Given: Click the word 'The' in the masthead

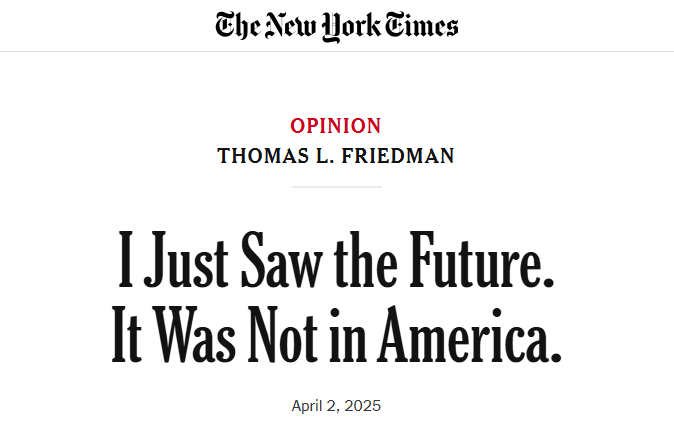Looking at the screenshot, I should pos(238,25).
